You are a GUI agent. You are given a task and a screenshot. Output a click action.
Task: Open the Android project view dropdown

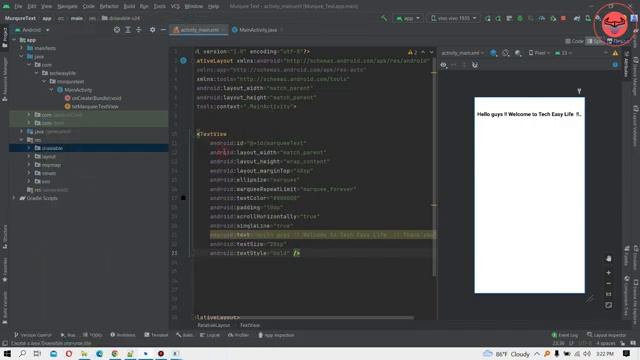[x=32, y=30]
